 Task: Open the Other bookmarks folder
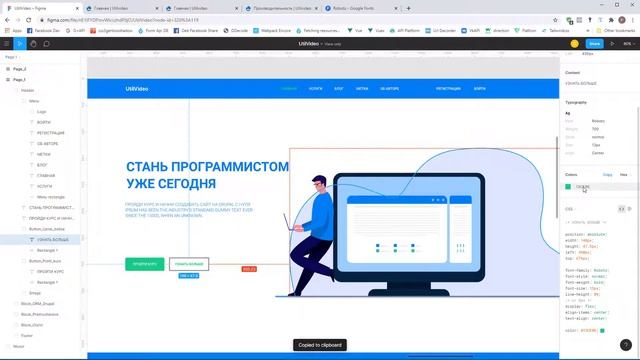point(616,31)
